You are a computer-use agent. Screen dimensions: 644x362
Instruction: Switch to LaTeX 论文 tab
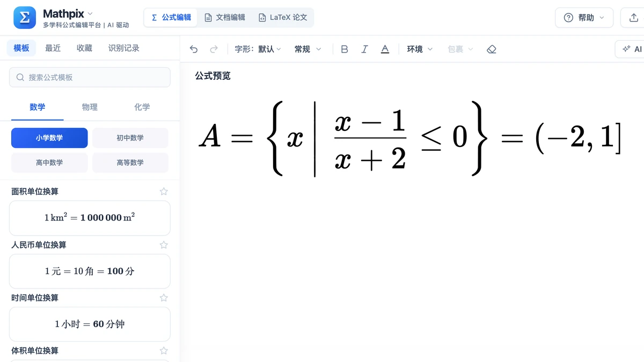click(283, 17)
